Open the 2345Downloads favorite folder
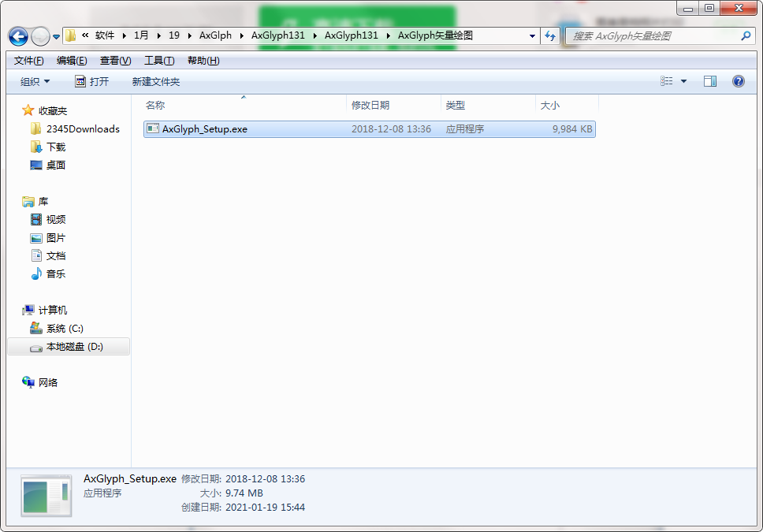 (x=83, y=129)
